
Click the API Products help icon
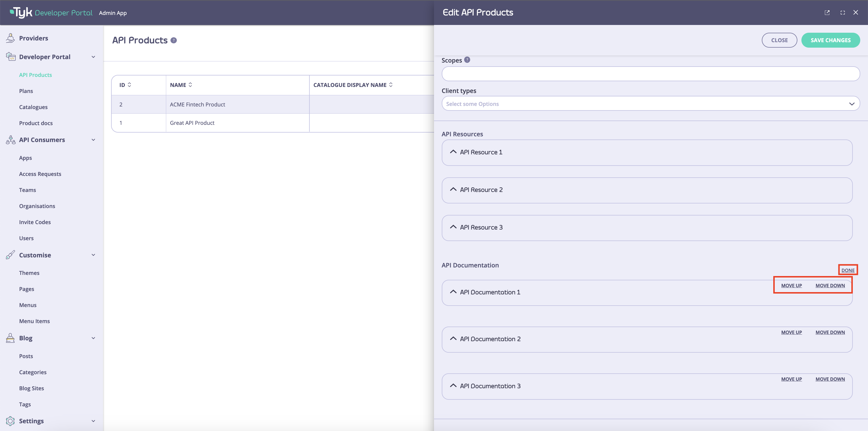click(174, 40)
